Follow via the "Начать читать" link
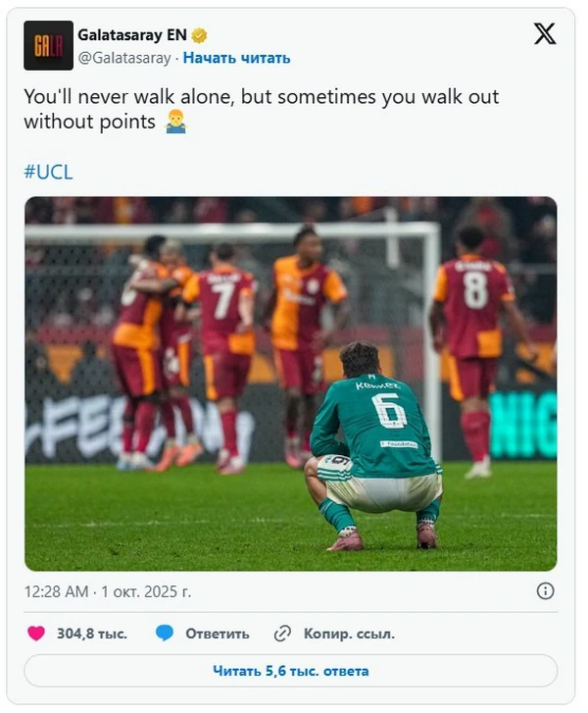 click(x=236, y=58)
